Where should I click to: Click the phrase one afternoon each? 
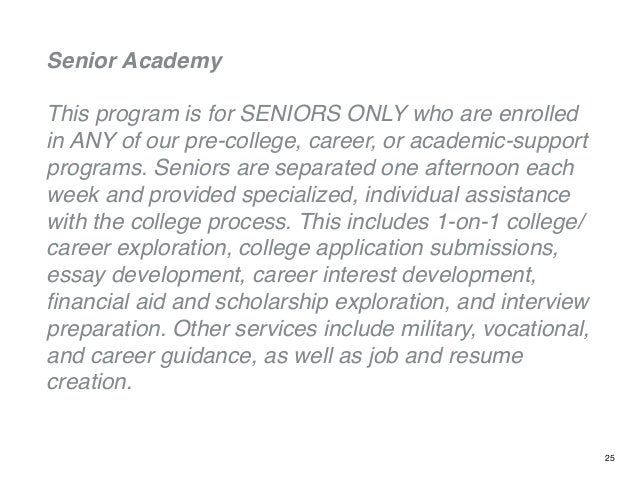click(477, 168)
